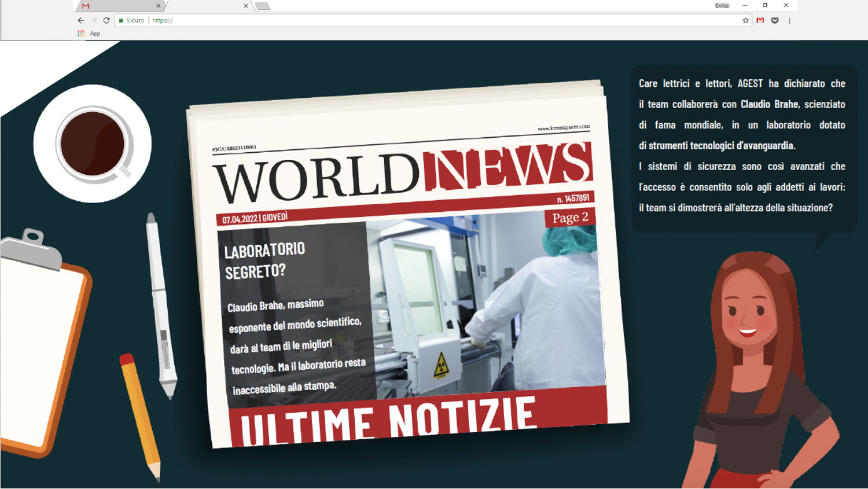Screen dimensions: 868x489
Task: Bookmark this page with the star icon
Action: [745, 20]
